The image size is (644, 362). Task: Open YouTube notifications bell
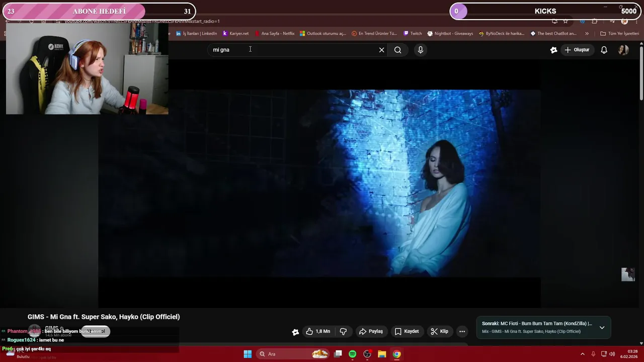(x=604, y=50)
